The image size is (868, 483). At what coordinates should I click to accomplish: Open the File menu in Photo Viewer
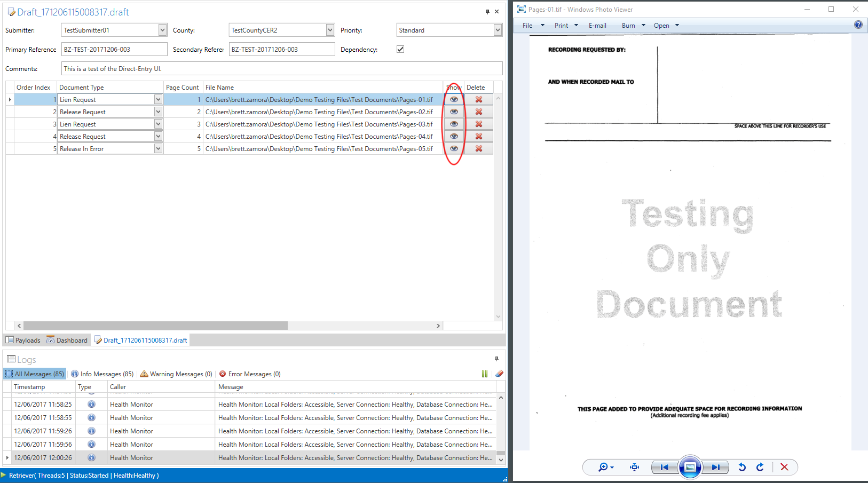point(527,26)
